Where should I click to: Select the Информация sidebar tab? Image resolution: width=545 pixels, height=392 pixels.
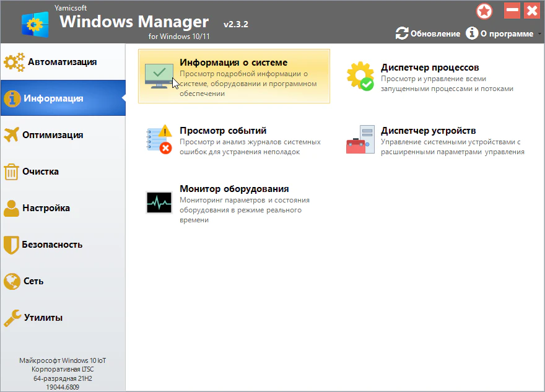(x=62, y=98)
